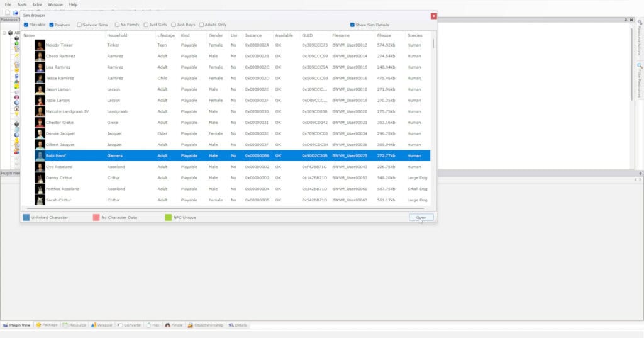Click the green NPC Unique legend swatch
644x338 pixels.
point(168,217)
